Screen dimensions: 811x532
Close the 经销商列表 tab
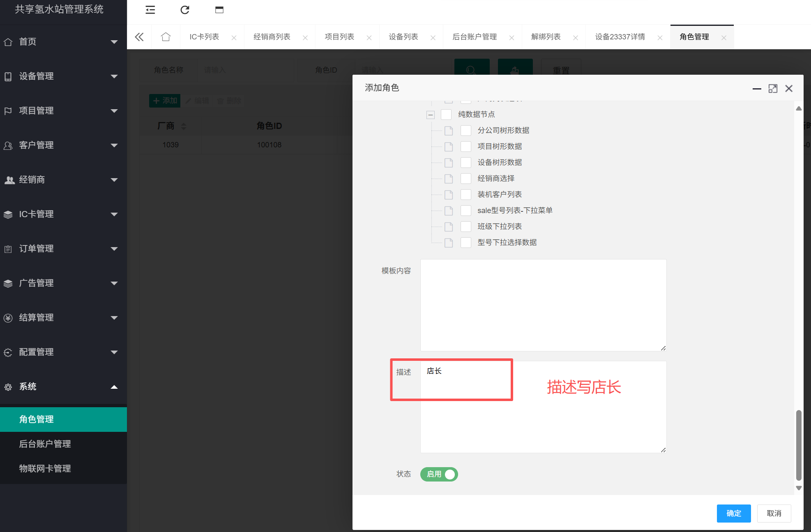(x=305, y=38)
